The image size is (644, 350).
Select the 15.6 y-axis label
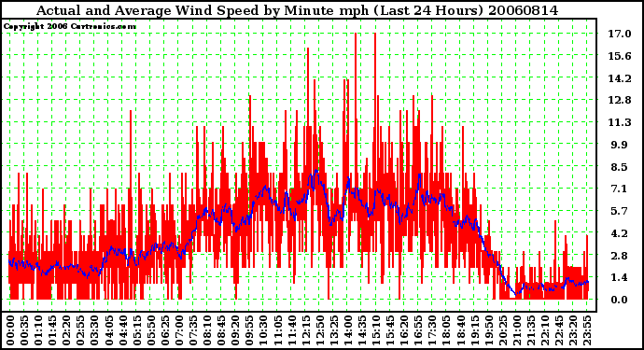(620, 56)
